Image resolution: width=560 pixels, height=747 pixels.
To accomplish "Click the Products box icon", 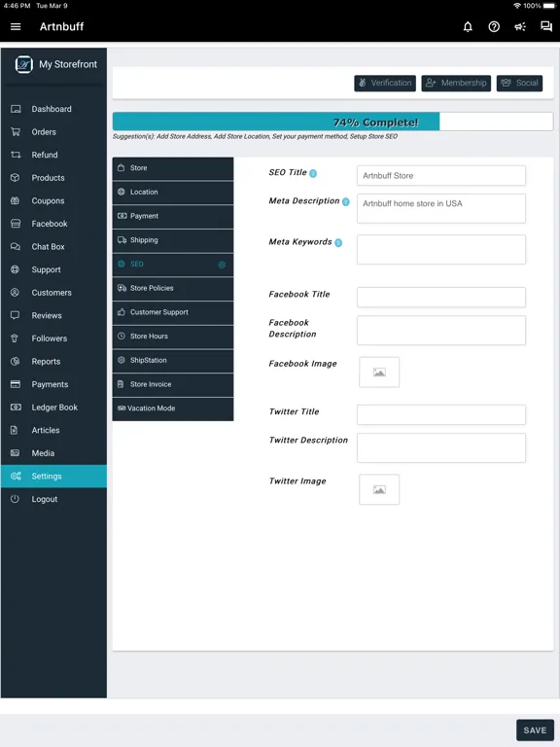I will coord(16,178).
